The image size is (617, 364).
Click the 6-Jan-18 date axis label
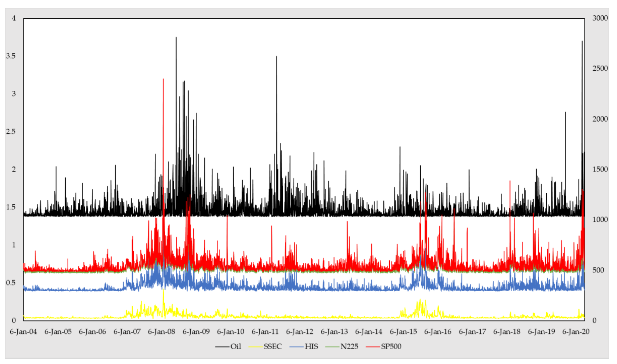pos(507,332)
